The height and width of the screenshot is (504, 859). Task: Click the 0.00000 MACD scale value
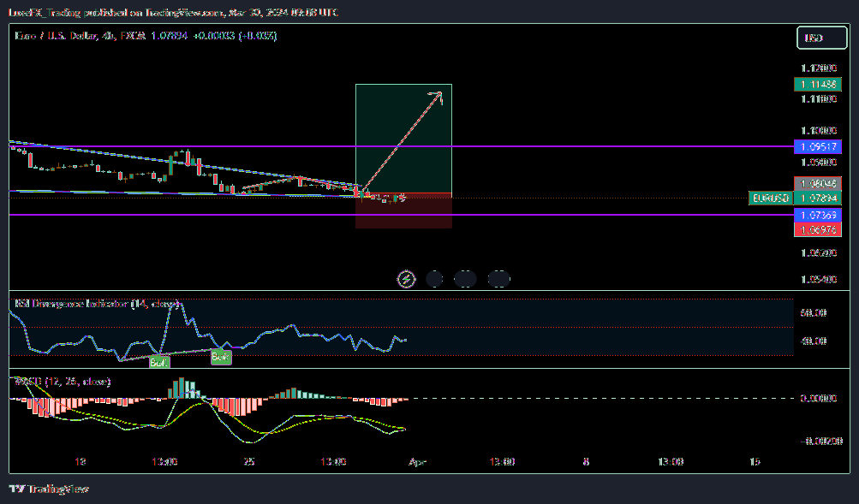pos(819,399)
